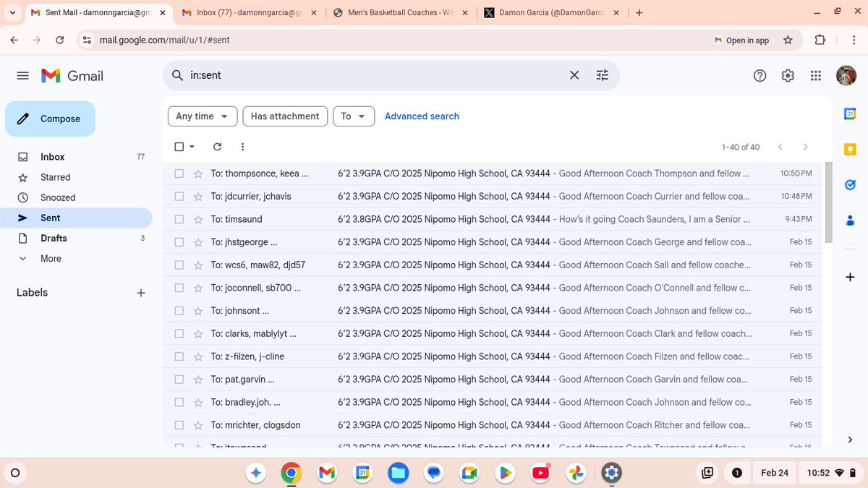Viewport: 868px width, 488px height.
Task: Open the Sent folder
Action: pos(76,218)
